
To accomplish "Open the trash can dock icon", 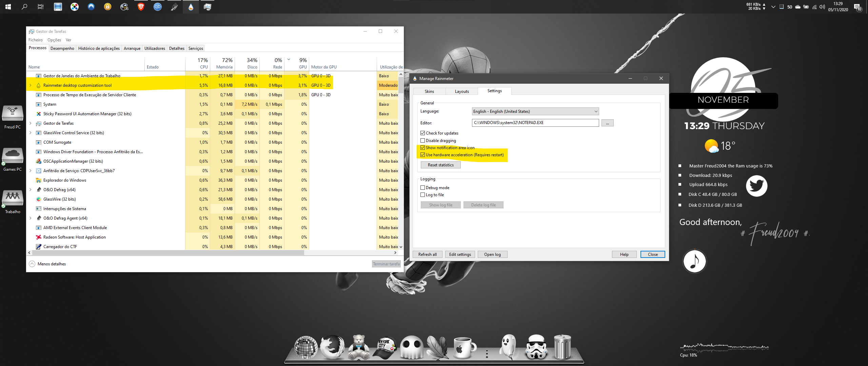I will (x=562, y=347).
